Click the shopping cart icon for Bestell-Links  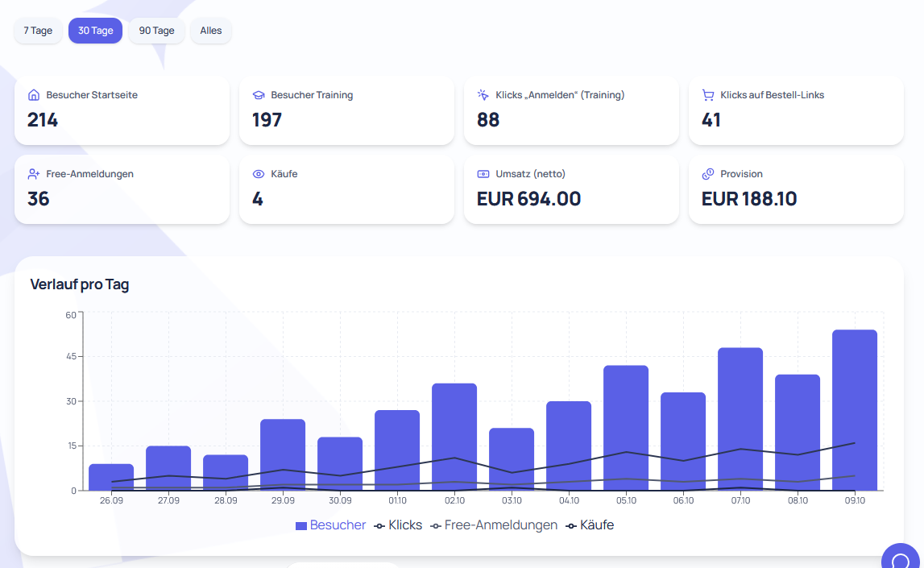coord(708,95)
